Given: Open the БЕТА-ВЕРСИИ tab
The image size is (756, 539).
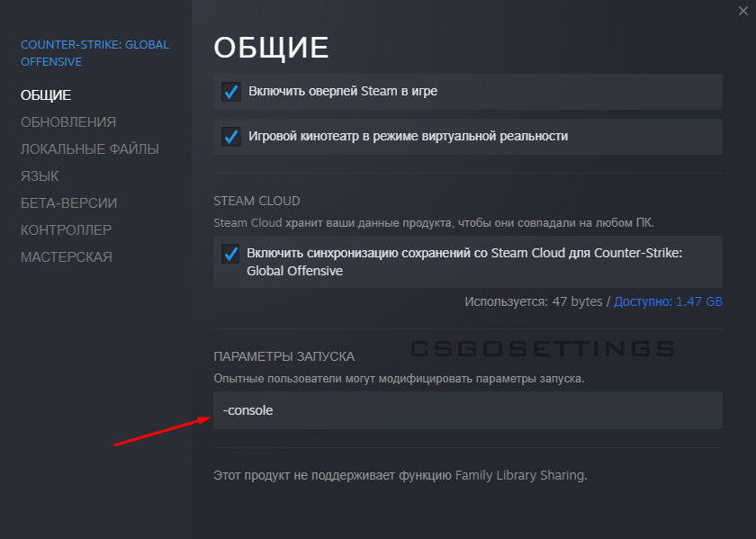Looking at the screenshot, I should pyautogui.click(x=68, y=202).
